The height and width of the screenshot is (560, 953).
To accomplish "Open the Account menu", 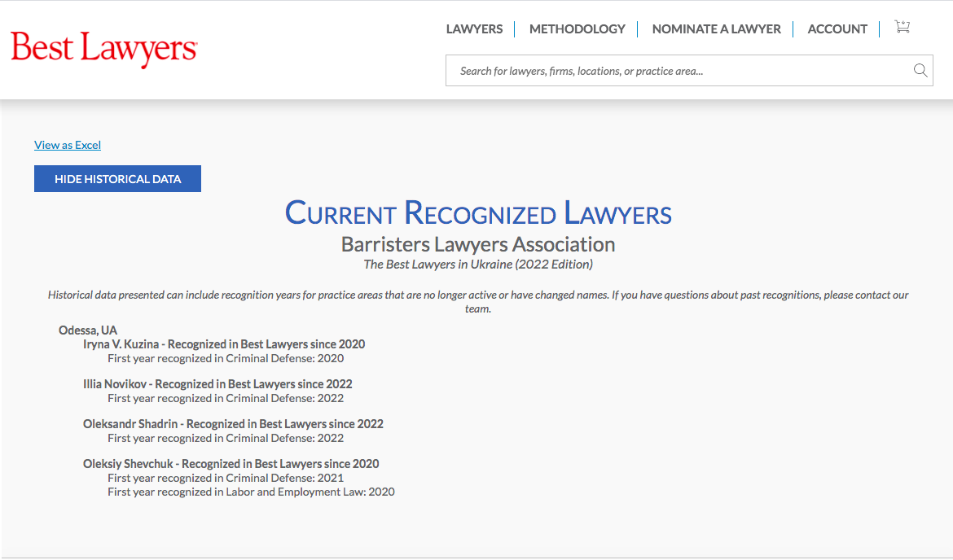I will click(x=837, y=29).
